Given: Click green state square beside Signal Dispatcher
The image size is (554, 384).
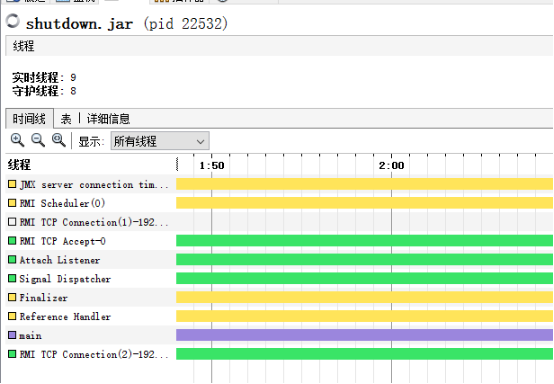Looking at the screenshot, I should click(12, 278).
